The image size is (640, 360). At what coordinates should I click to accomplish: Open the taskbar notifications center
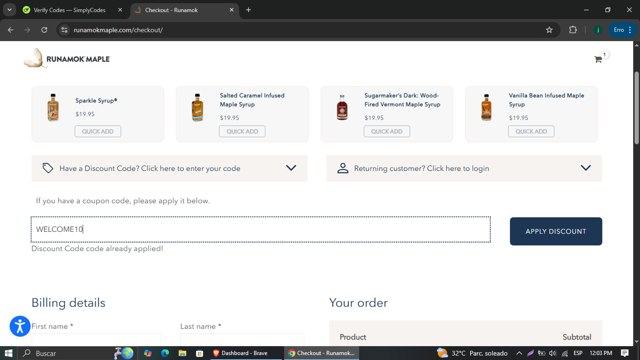[624, 353]
